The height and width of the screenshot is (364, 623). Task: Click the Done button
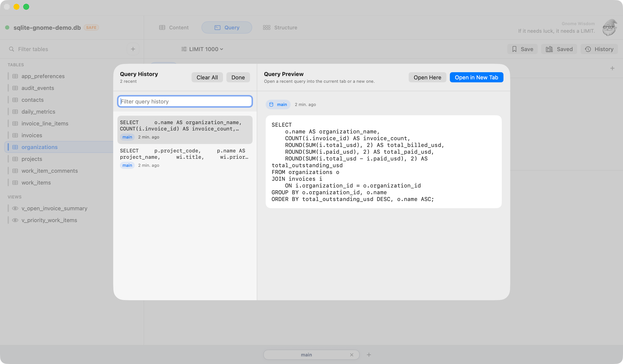[x=238, y=77]
